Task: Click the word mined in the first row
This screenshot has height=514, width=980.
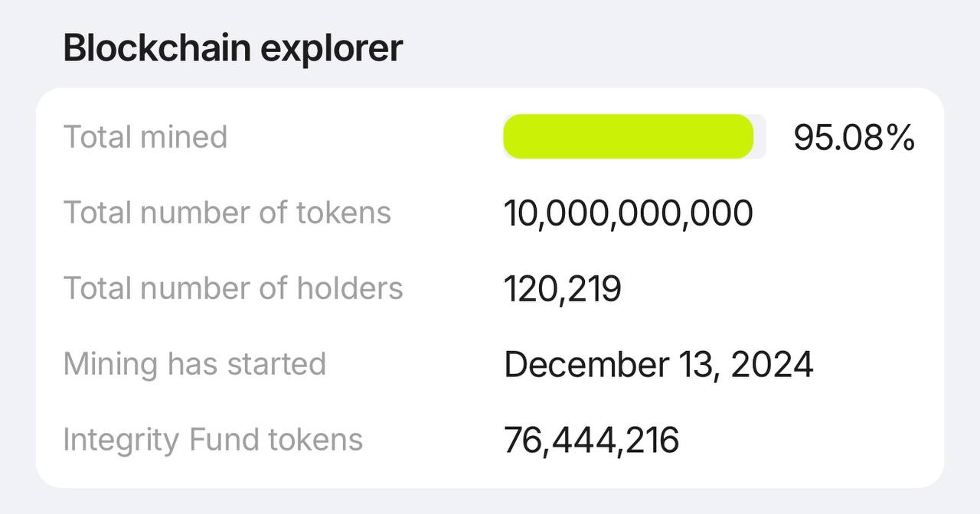Action: coord(185,137)
